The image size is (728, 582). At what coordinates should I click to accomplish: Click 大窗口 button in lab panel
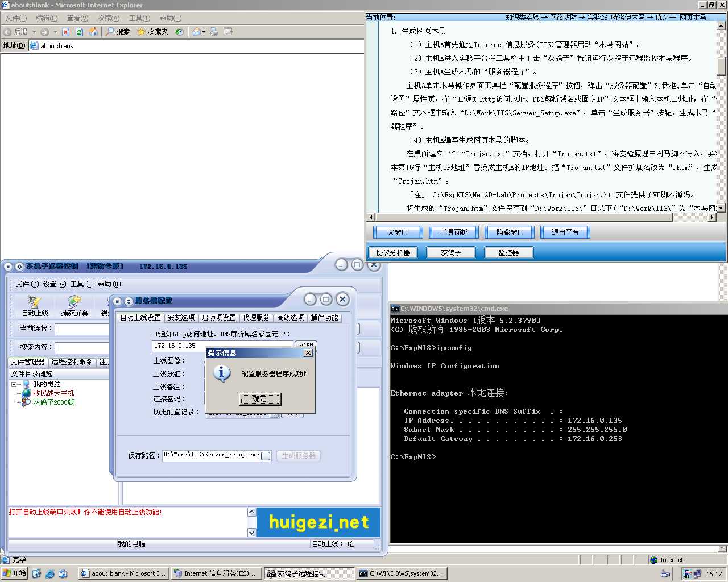click(398, 232)
